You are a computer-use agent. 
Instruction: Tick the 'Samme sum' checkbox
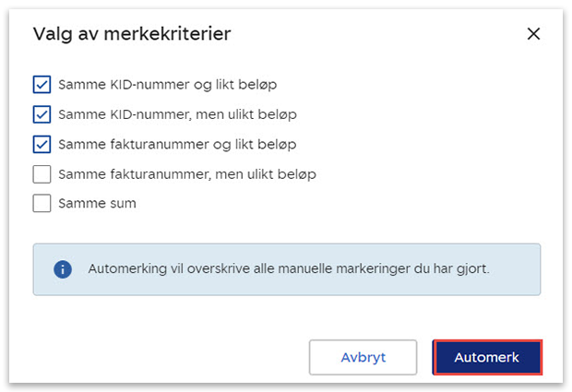tap(42, 203)
